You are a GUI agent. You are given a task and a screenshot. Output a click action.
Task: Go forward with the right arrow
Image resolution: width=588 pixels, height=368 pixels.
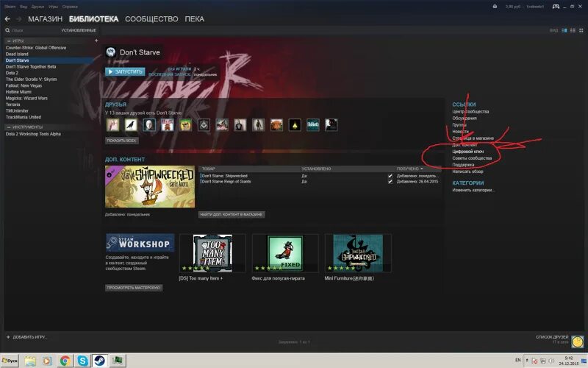pyautogui.click(x=18, y=19)
